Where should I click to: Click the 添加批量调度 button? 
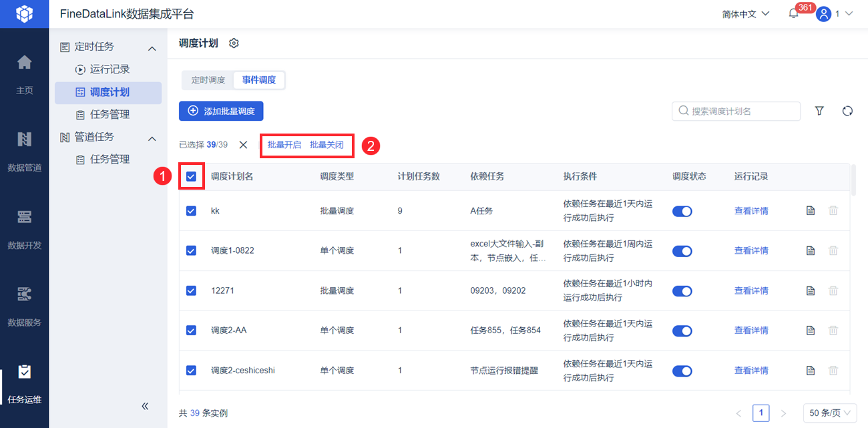pos(221,111)
